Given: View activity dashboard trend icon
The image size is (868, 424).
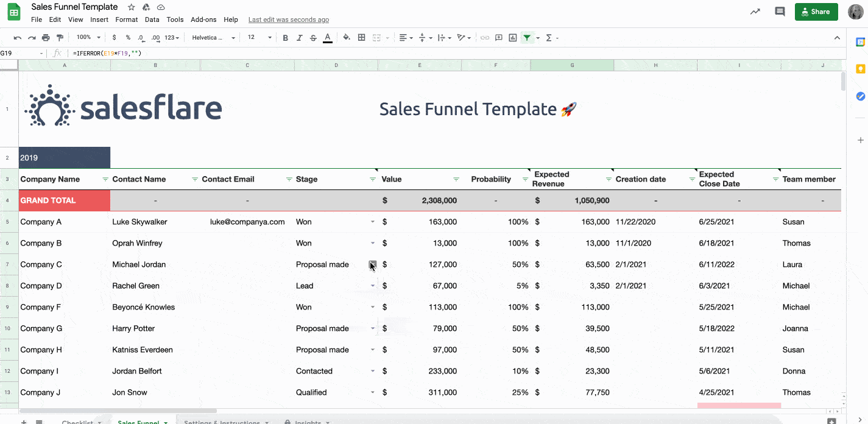Looking at the screenshot, I should pos(755,12).
